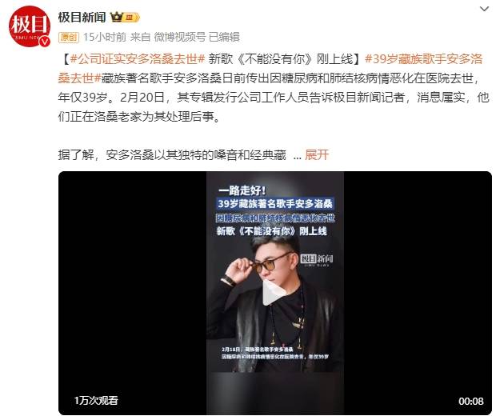The image size is (504, 420).
Task: Open the video thumbnail of the singer
Action: point(275,293)
